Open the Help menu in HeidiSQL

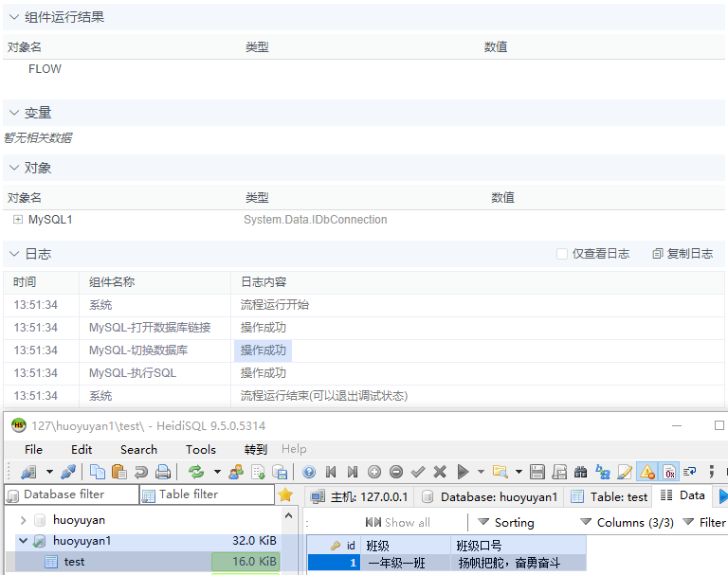[x=294, y=449]
